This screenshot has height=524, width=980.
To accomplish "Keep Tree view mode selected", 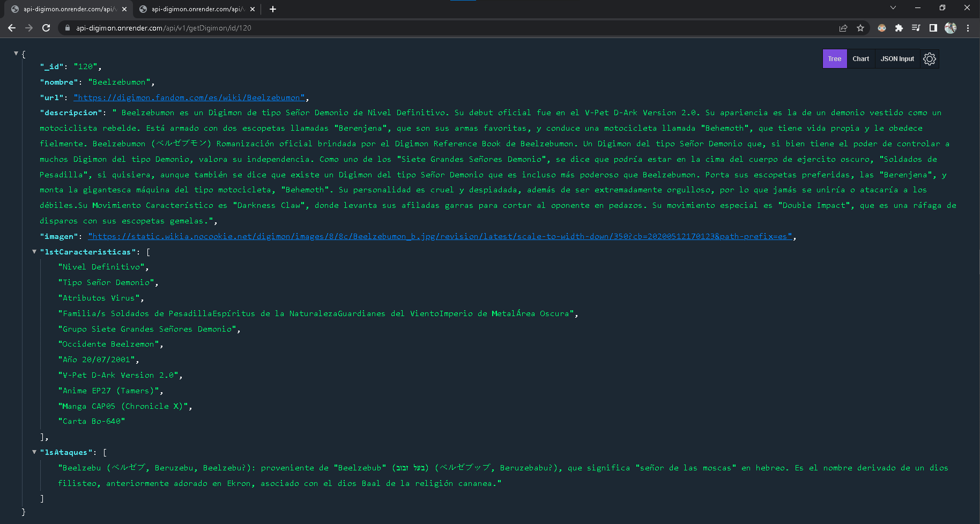I will tap(834, 59).
